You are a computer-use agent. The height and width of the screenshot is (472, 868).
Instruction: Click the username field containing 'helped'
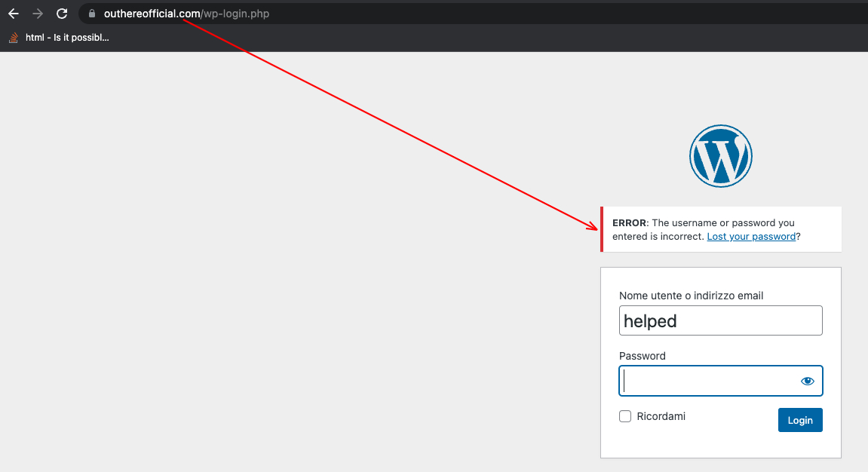(x=721, y=320)
